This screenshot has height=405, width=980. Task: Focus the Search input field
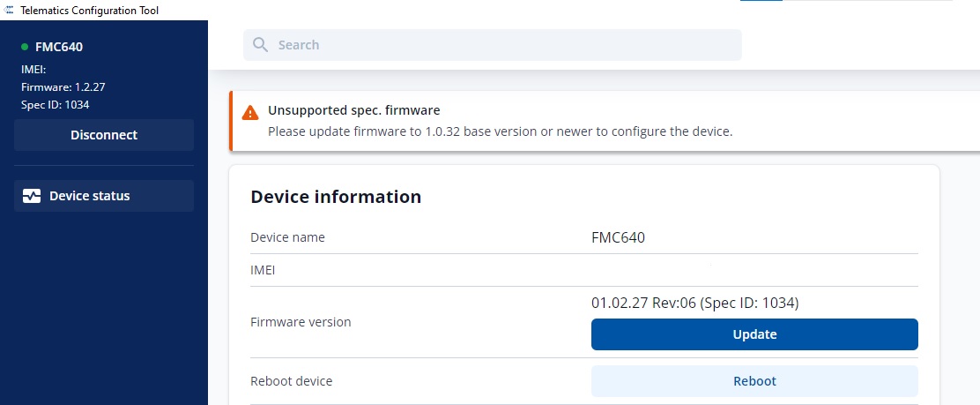click(502, 45)
